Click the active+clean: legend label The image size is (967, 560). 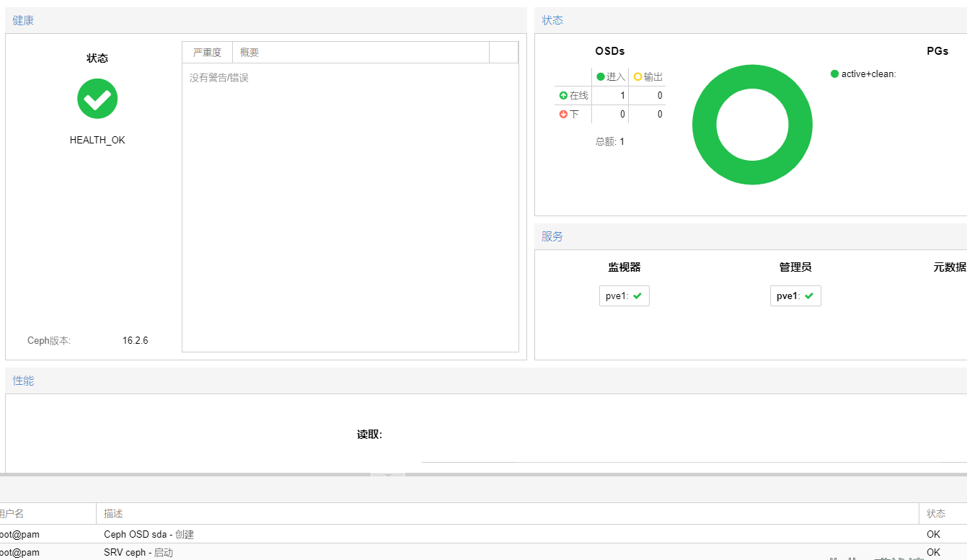pos(869,74)
